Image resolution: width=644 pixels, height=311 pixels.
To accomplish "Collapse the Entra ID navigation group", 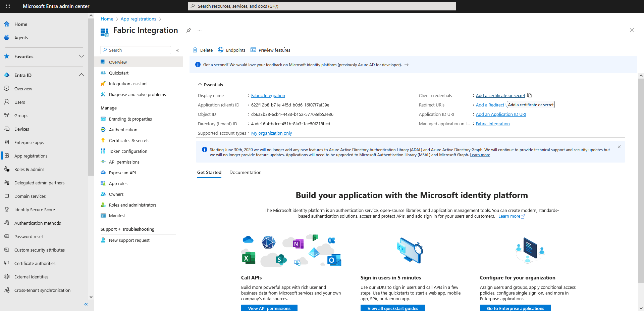I will pyautogui.click(x=81, y=75).
